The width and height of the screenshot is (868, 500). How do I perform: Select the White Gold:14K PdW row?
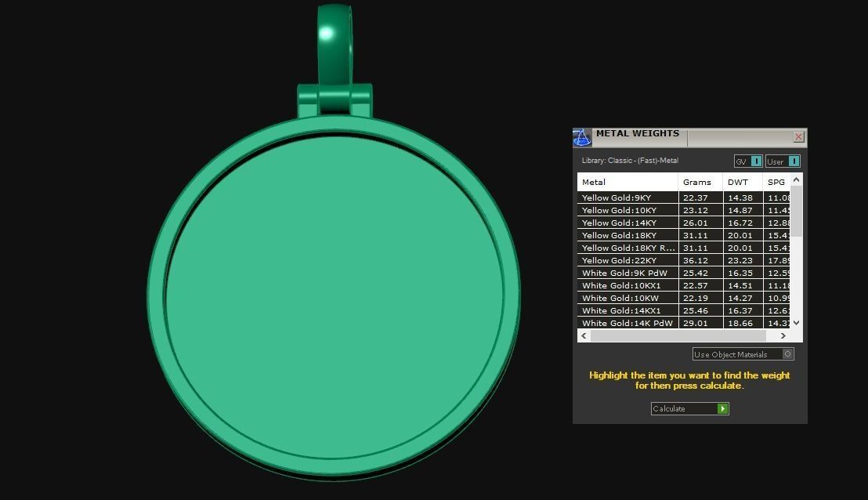point(684,323)
